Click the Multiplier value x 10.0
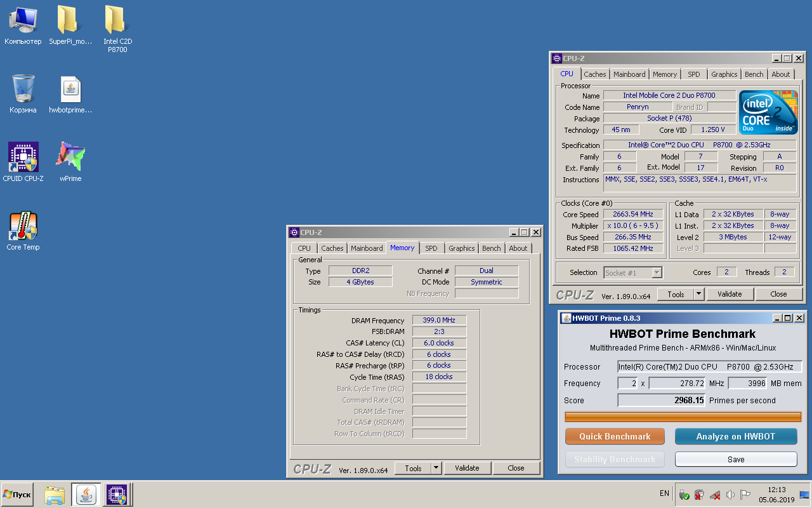812x508 pixels. [x=633, y=226]
